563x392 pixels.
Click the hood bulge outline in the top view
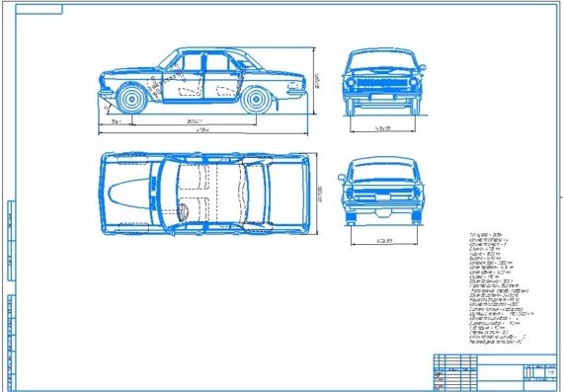pos(129,194)
